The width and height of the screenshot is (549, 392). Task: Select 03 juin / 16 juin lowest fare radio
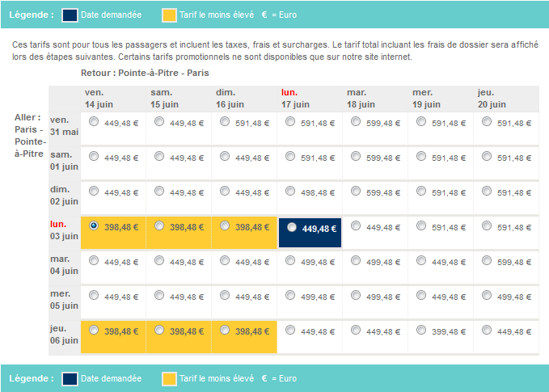(225, 226)
